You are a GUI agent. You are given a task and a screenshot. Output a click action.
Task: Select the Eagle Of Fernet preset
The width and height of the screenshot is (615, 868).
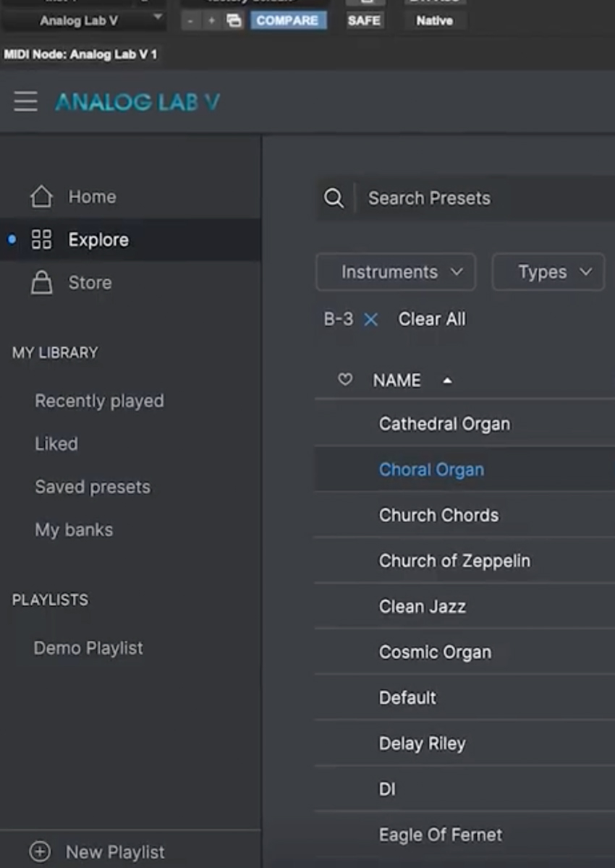[465, 834]
